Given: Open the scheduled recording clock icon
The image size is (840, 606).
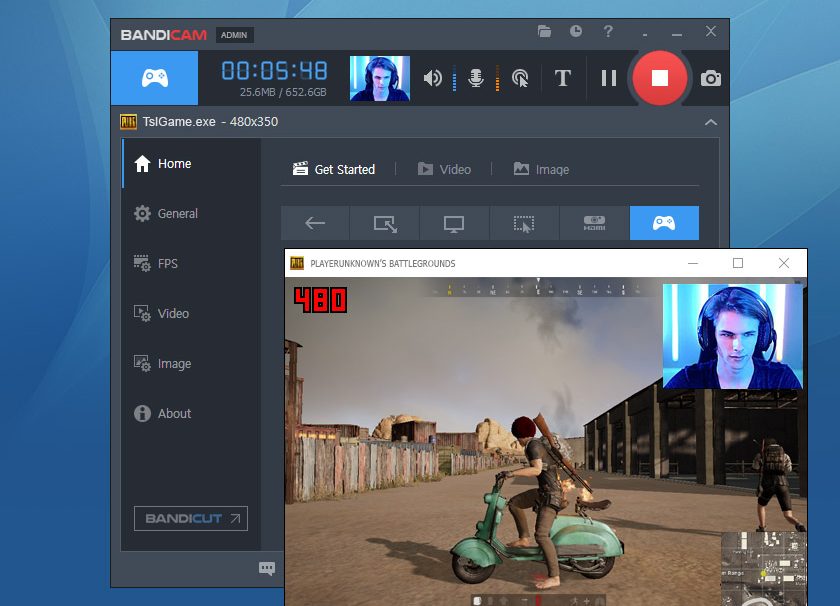Looking at the screenshot, I should pos(576,31).
